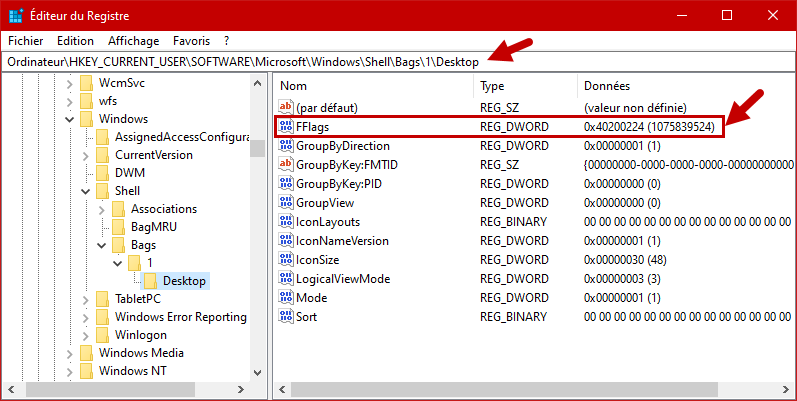Sort values by the Type column header
This screenshot has width=797, height=401.
click(526, 86)
